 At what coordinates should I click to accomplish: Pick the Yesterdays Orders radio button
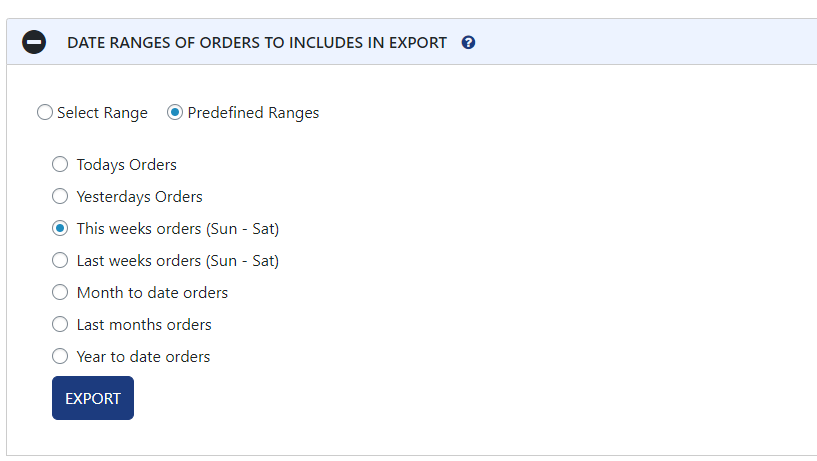[60, 197]
